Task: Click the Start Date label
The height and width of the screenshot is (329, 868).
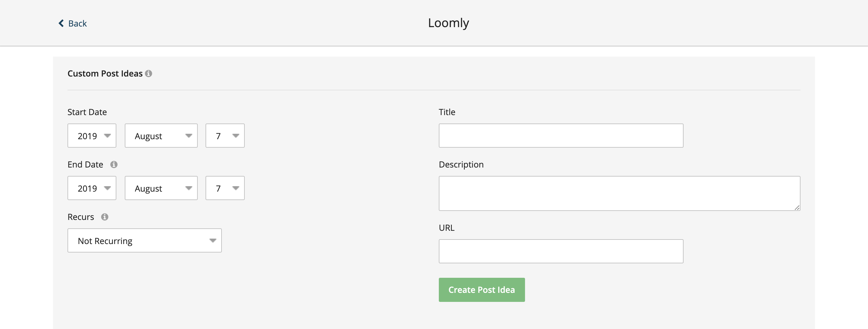Action: coord(87,112)
